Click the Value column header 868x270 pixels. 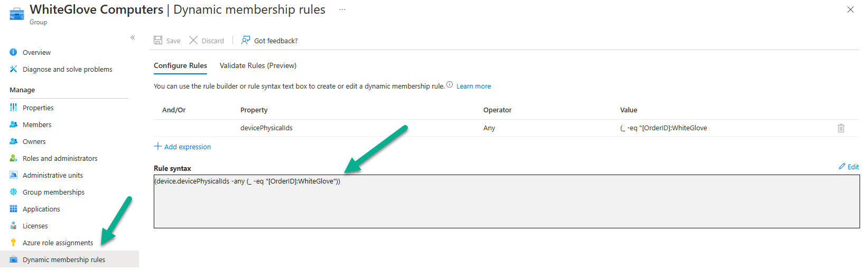coord(629,110)
